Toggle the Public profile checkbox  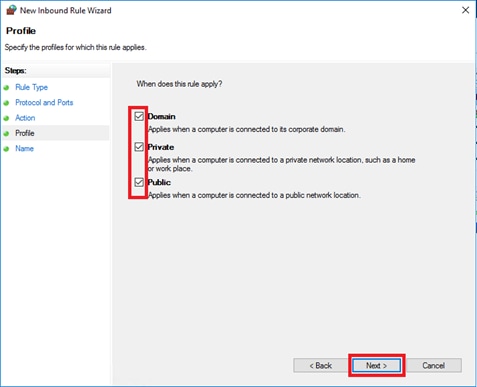[x=139, y=182]
